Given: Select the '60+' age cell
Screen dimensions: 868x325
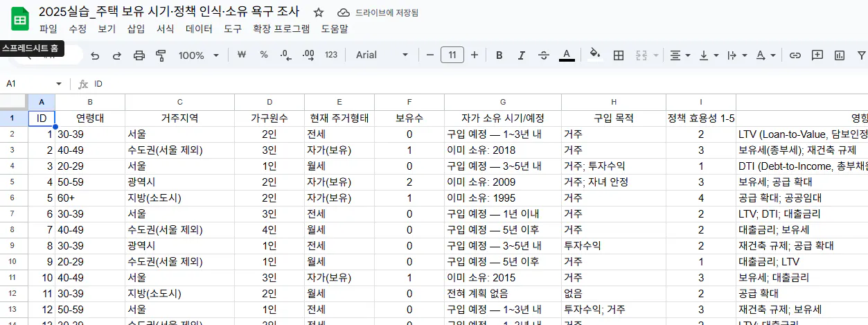Looking at the screenshot, I should (x=90, y=197).
